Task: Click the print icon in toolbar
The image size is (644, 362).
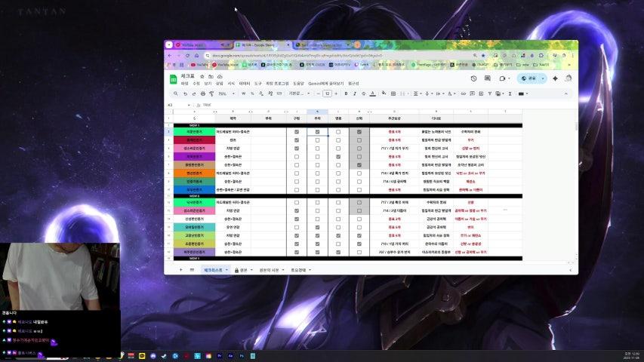Action: (202, 94)
